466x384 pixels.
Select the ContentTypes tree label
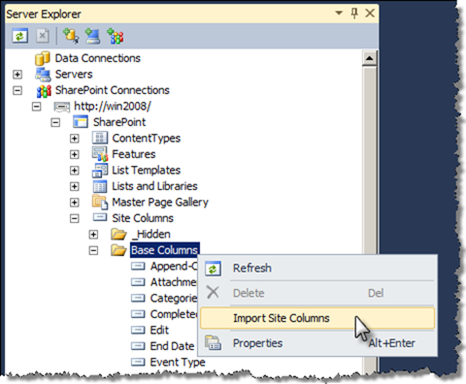point(146,138)
